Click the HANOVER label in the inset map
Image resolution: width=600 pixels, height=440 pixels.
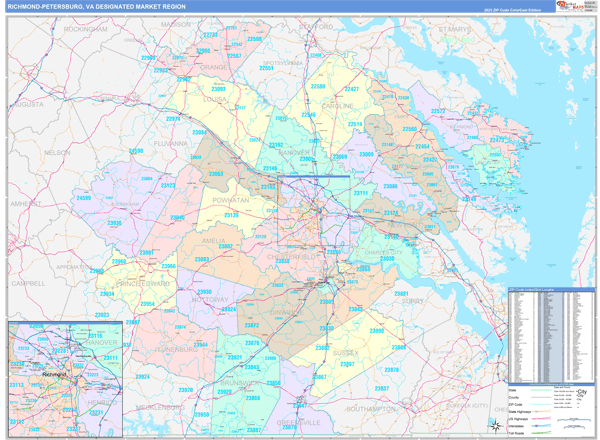coord(101,342)
